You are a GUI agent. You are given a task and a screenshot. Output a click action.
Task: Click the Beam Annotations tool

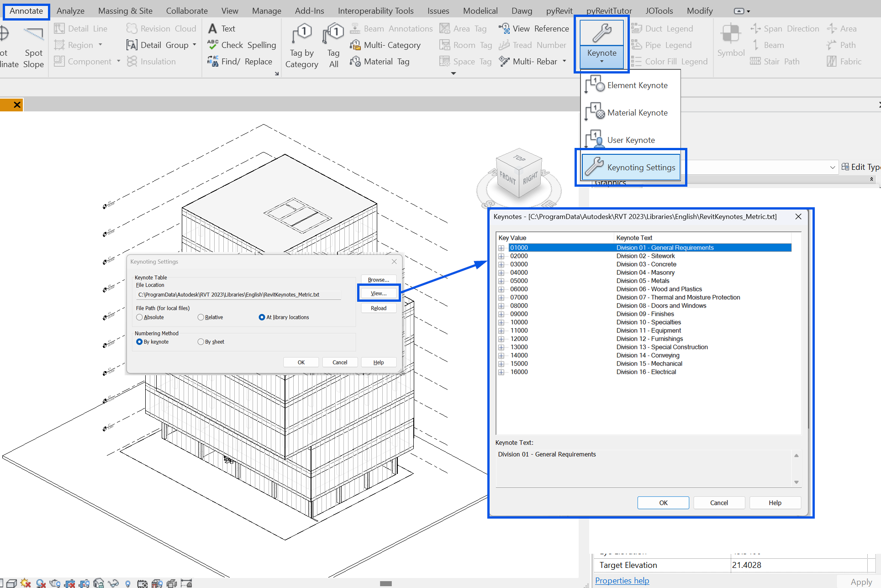(x=391, y=28)
